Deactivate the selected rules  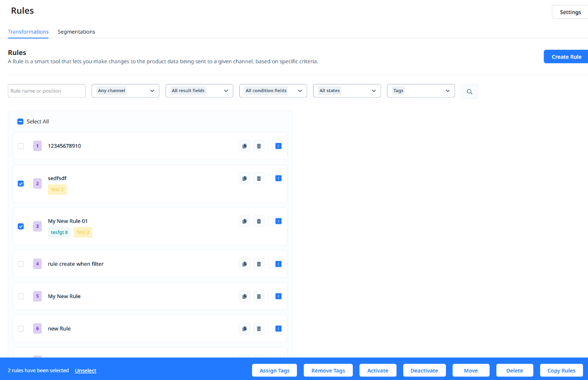click(x=424, y=370)
